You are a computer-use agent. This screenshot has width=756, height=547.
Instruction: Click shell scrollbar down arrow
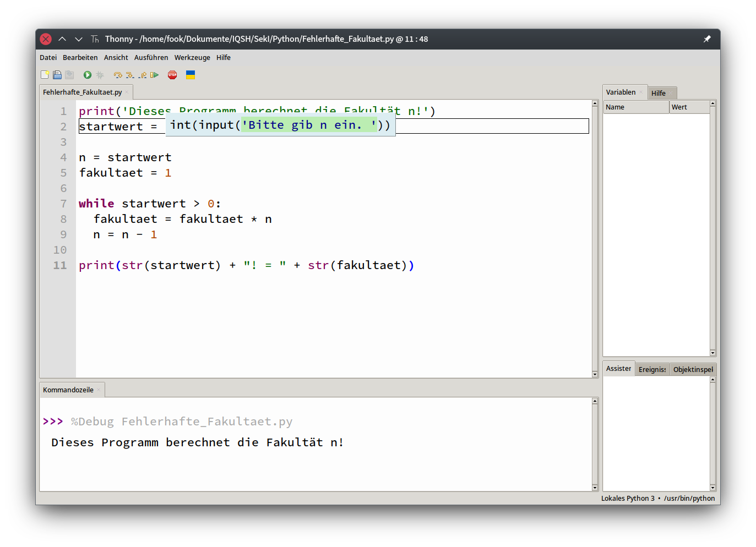(x=595, y=488)
